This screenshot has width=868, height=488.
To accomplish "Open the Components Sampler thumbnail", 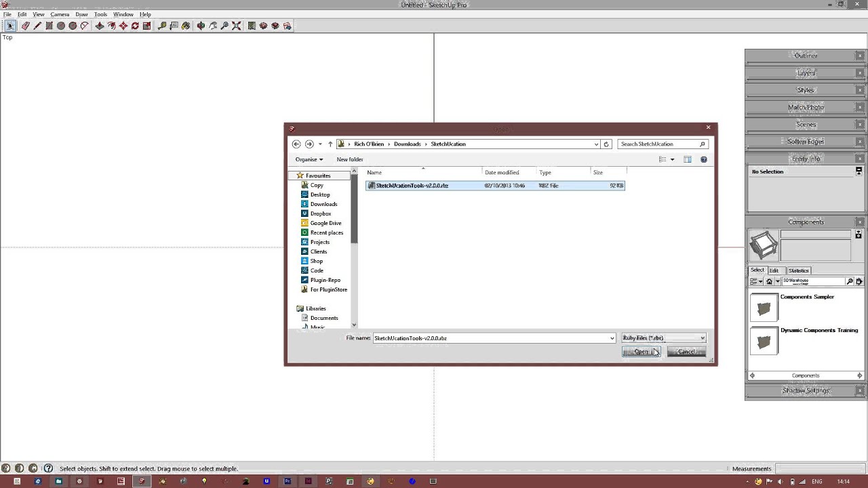I will [x=764, y=308].
